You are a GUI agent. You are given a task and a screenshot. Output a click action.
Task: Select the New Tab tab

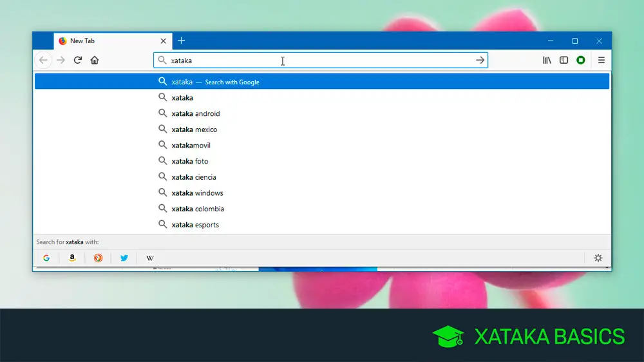click(113, 41)
